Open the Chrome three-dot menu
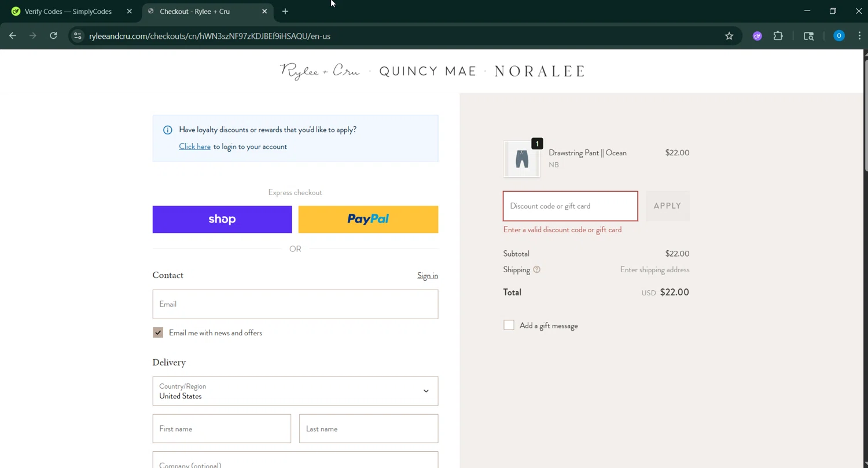Screen dimensions: 868x468 (x=859, y=36)
